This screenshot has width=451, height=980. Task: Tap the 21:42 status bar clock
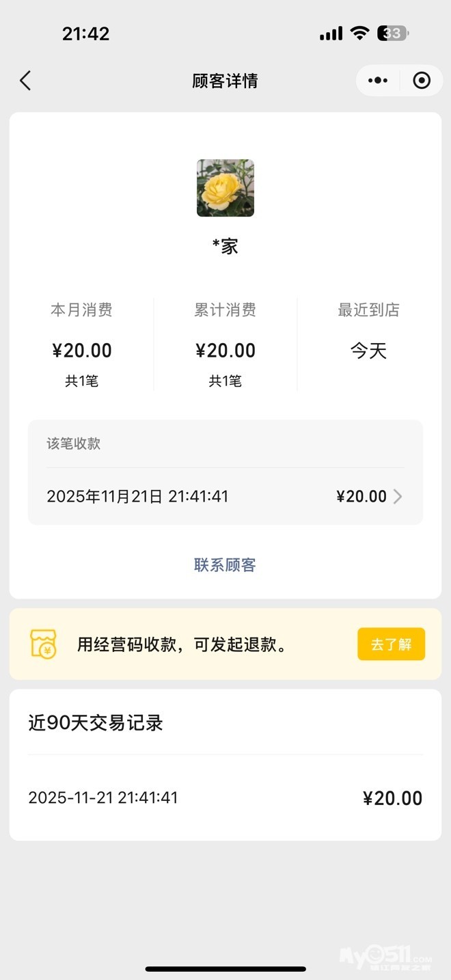[x=85, y=33]
